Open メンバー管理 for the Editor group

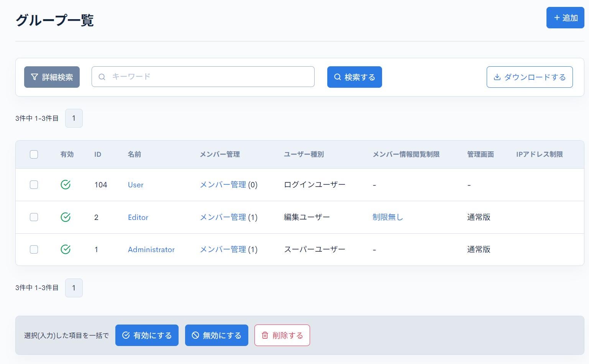coord(223,217)
